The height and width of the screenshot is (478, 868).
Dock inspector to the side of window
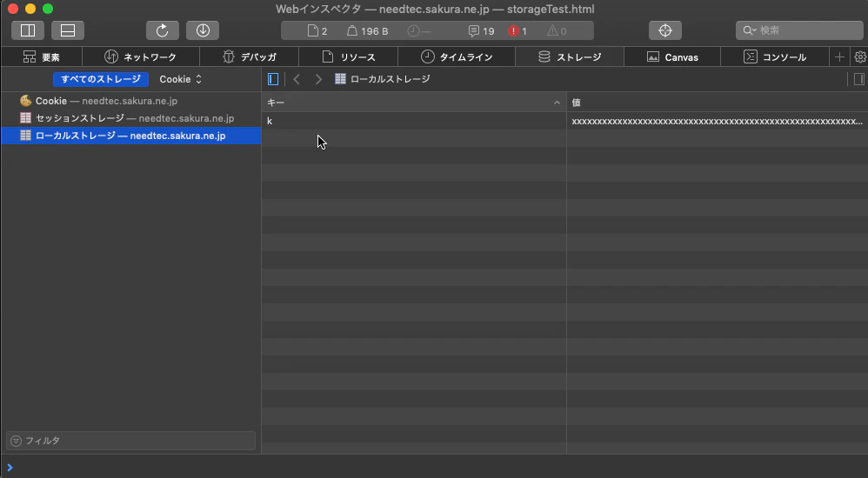pos(28,30)
